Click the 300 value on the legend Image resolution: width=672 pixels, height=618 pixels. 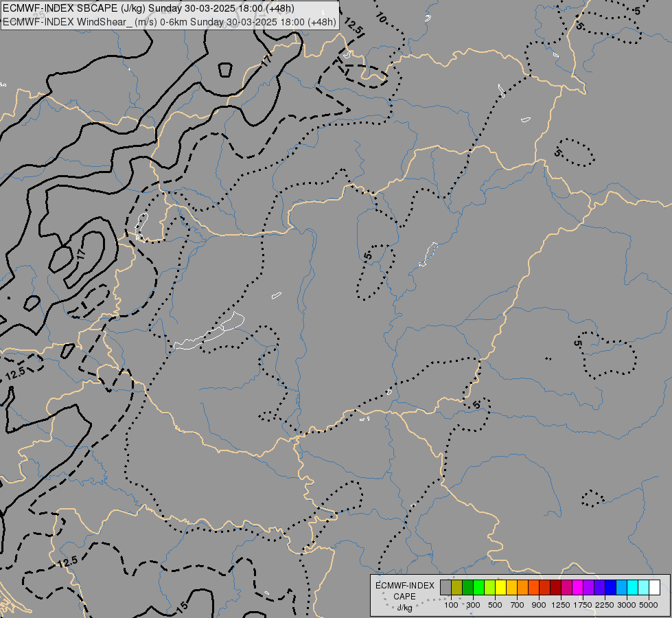tap(473, 605)
